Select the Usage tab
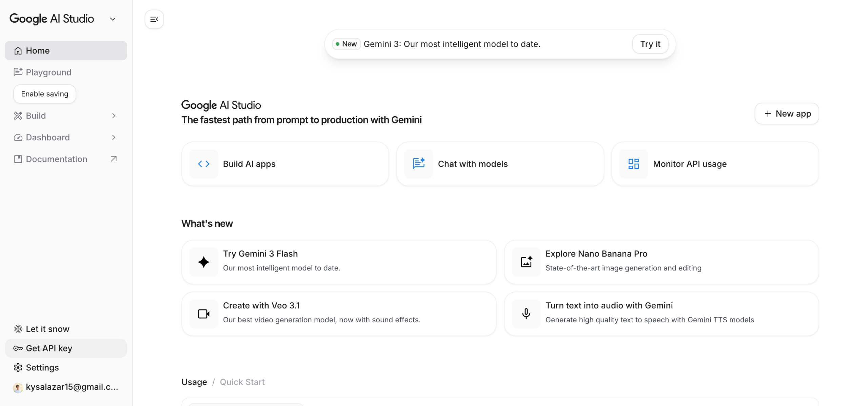The image size is (868, 406). tap(194, 382)
